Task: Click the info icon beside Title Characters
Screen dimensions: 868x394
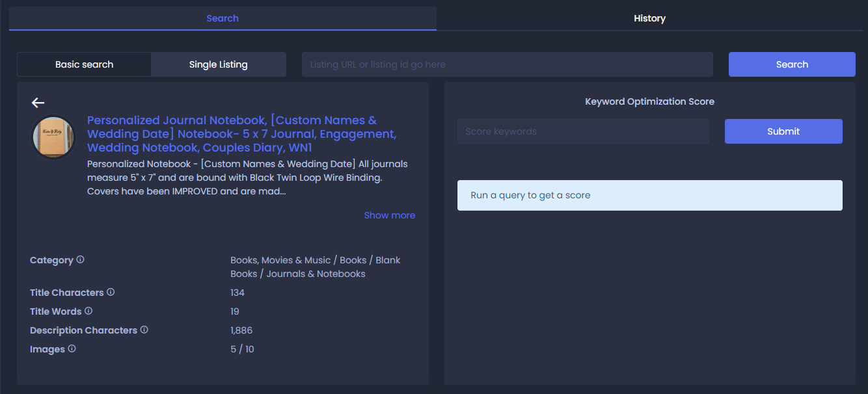Action: point(111,292)
